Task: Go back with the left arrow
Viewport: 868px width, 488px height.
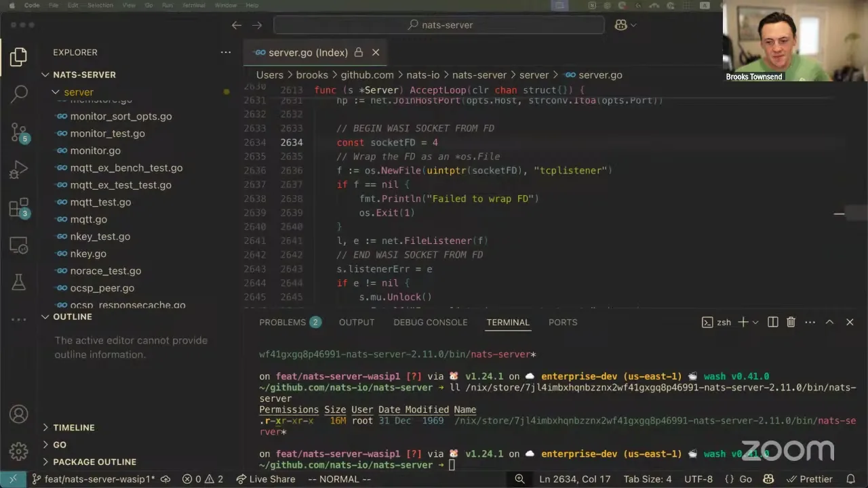Action: (236, 25)
